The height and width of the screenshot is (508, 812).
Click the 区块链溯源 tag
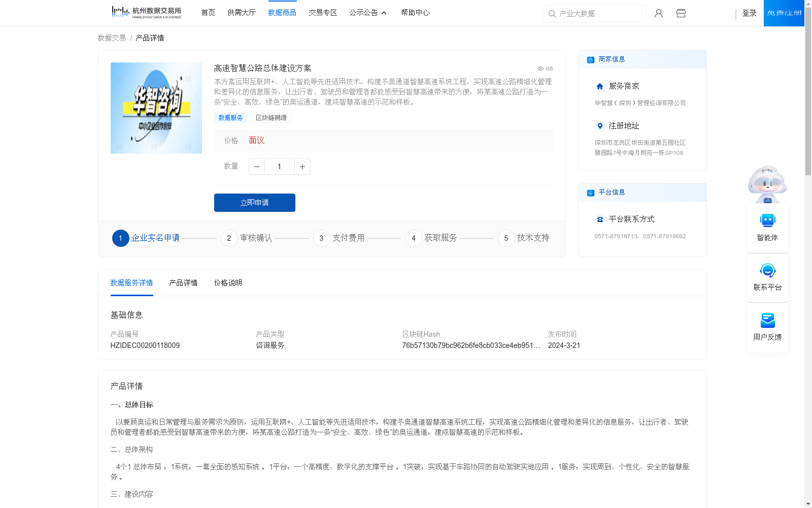coord(271,118)
